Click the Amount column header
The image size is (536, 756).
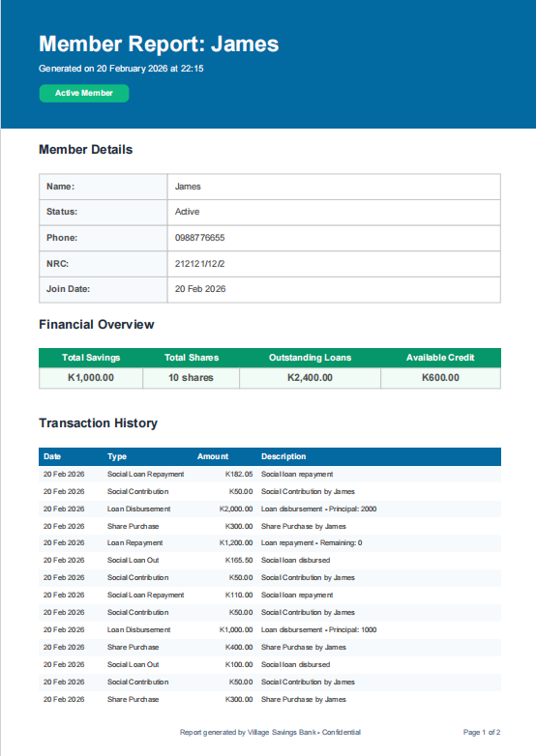213,456
